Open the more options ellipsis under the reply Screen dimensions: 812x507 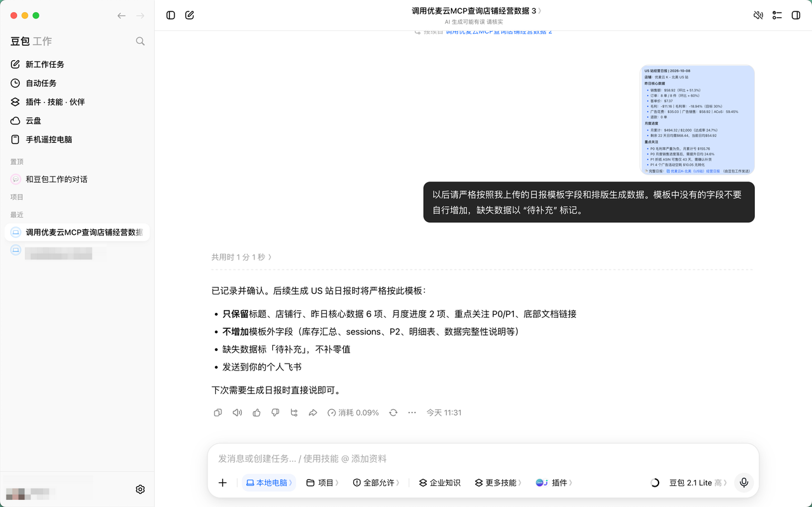tap(412, 412)
